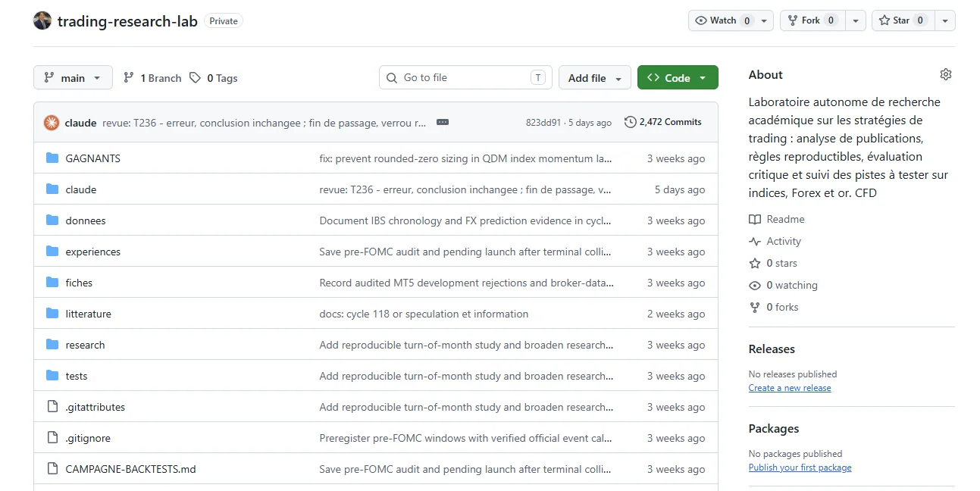Focus the Go to file search field

point(465,77)
